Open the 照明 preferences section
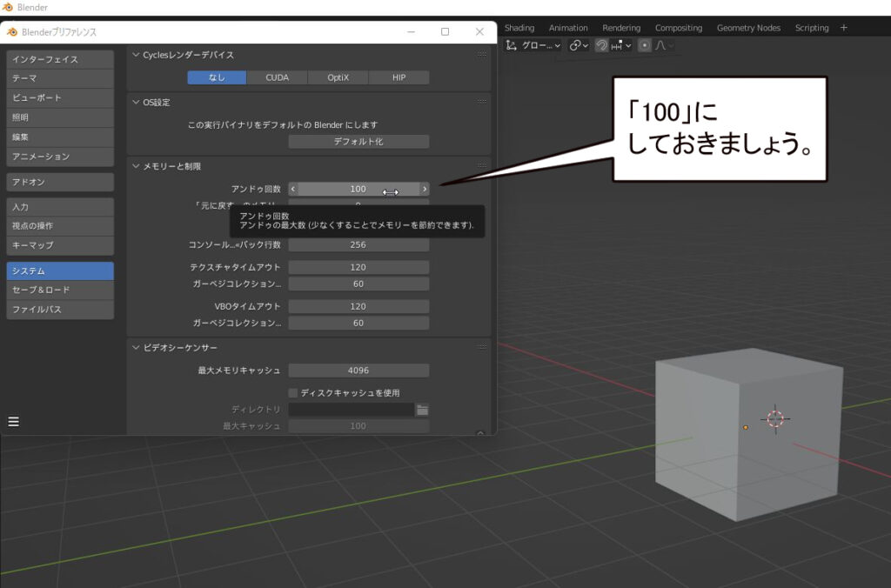Viewport: 891px width, 588px height. click(60, 117)
